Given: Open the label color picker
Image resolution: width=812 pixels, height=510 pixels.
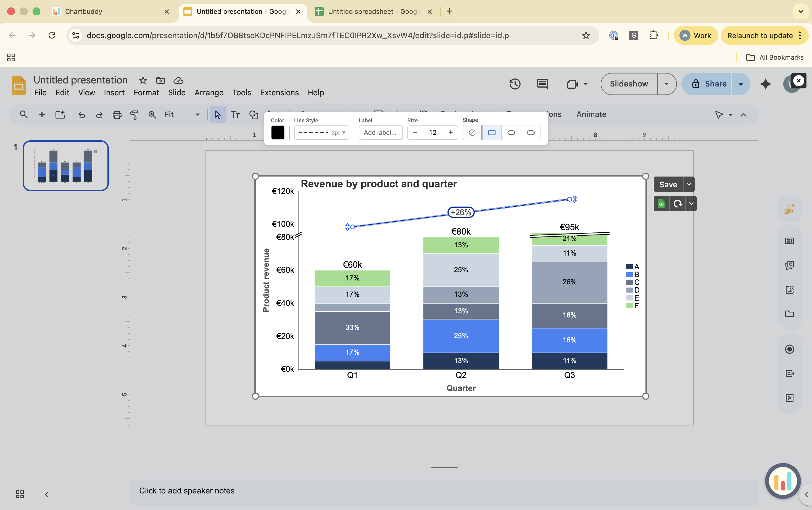Looking at the screenshot, I should point(278,133).
